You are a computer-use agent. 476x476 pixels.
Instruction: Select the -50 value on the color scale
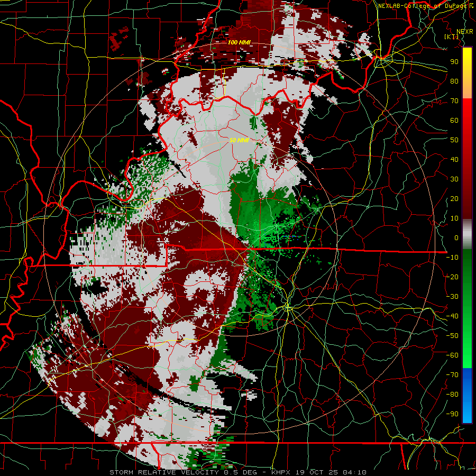452,335
